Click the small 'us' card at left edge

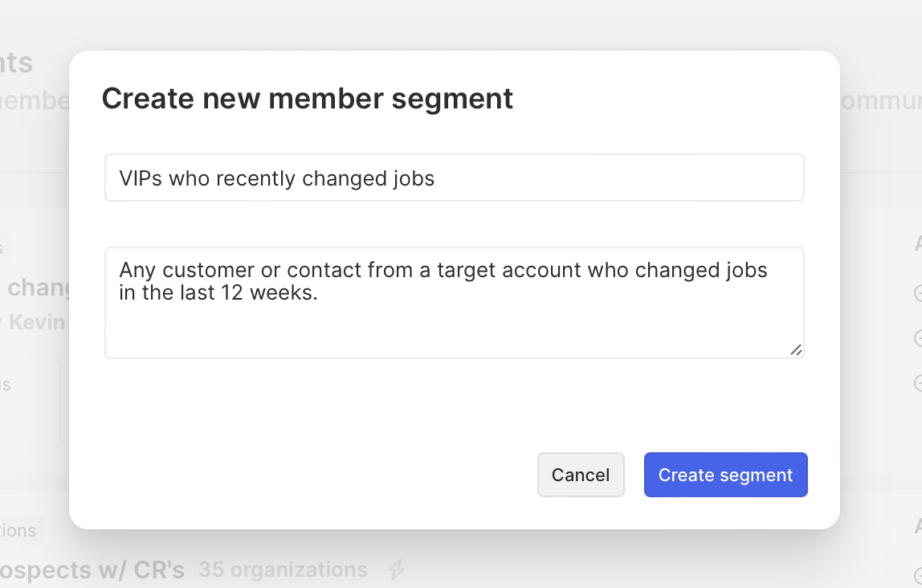pyautogui.click(x=29, y=402)
